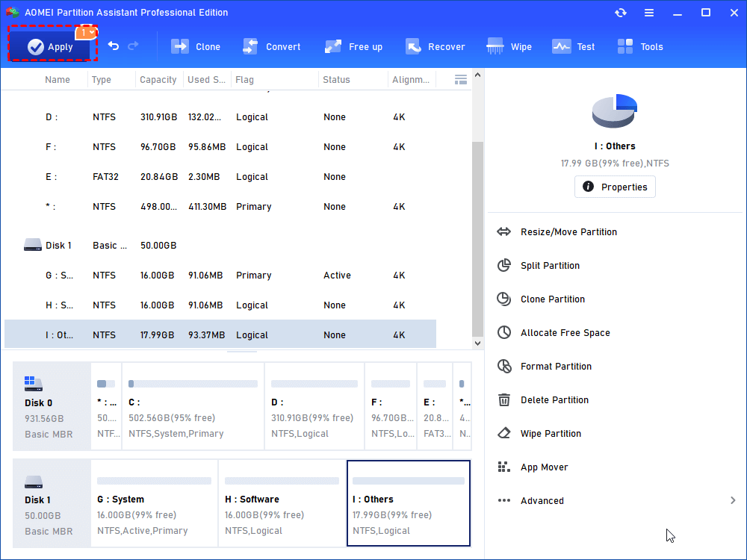
Task: Click the scroll up arrow of list
Action: click(x=477, y=75)
